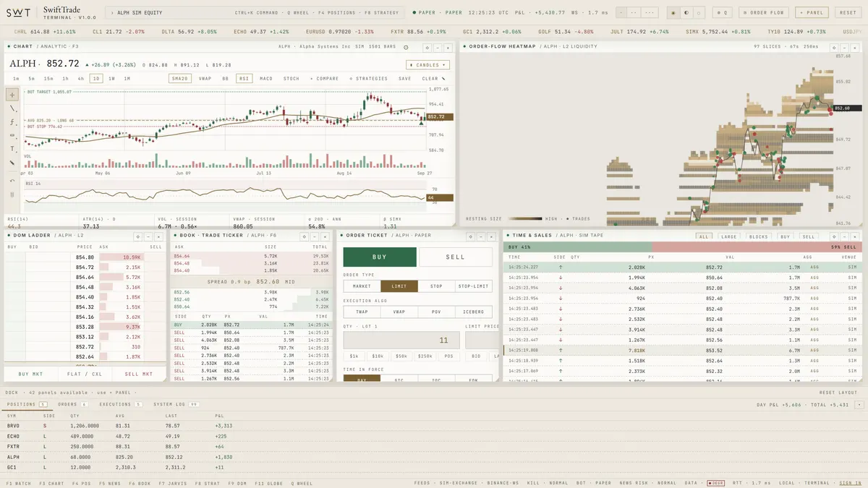
Task: Click the green BUY side button
Action: click(x=380, y=257)
